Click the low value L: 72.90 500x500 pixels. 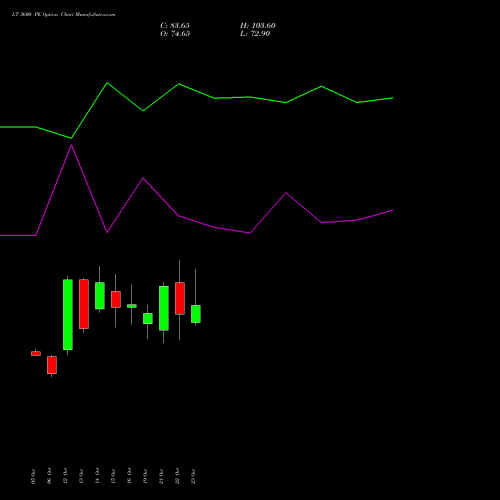coord(255,34)
